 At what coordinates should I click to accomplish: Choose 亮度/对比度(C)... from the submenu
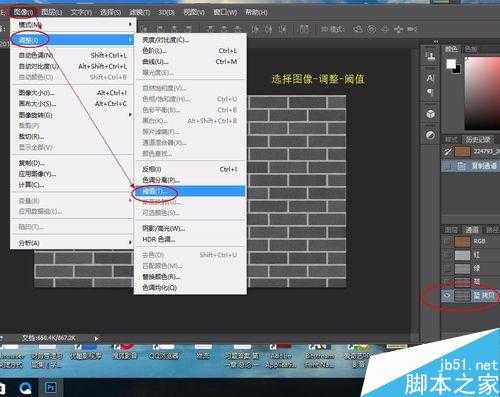tap(190, 40)
